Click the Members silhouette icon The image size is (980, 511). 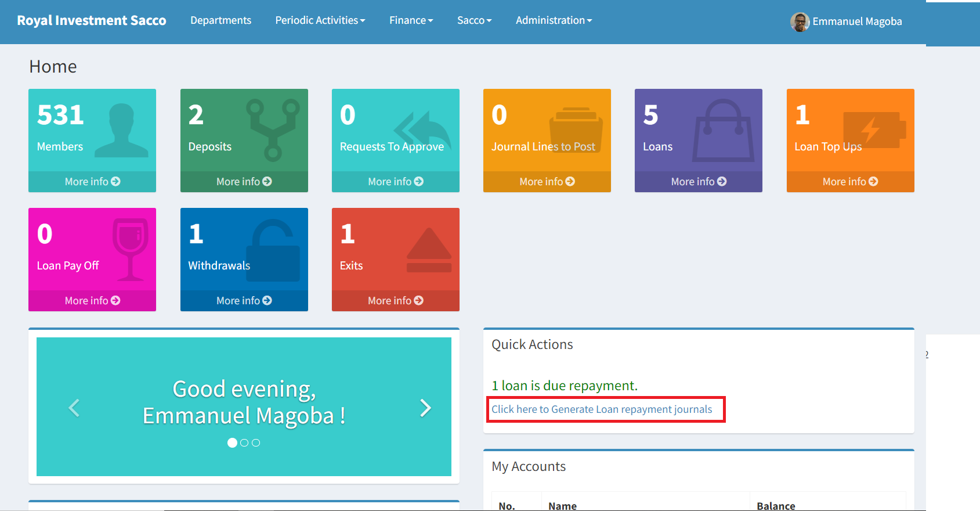click(121, 131)
